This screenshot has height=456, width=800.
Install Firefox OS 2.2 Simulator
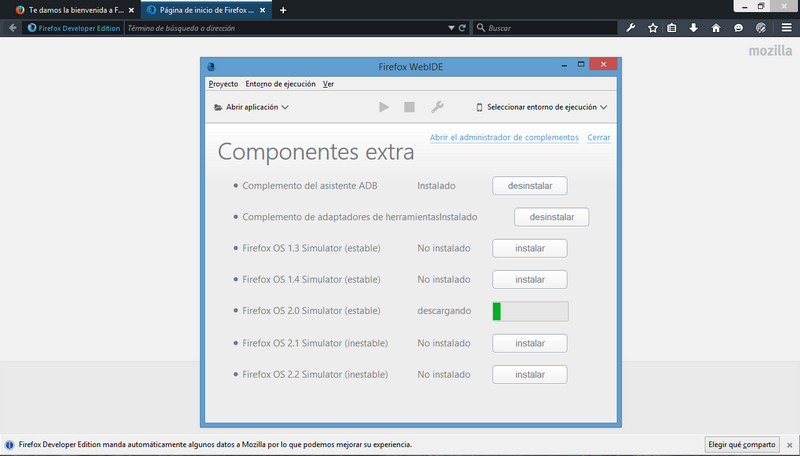(x=530, y=374)
